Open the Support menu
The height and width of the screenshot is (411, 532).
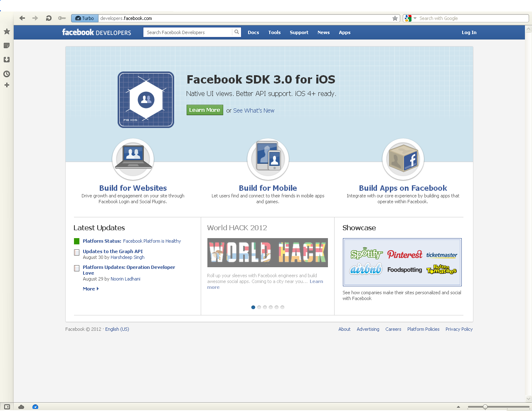[x=299, y=32]
